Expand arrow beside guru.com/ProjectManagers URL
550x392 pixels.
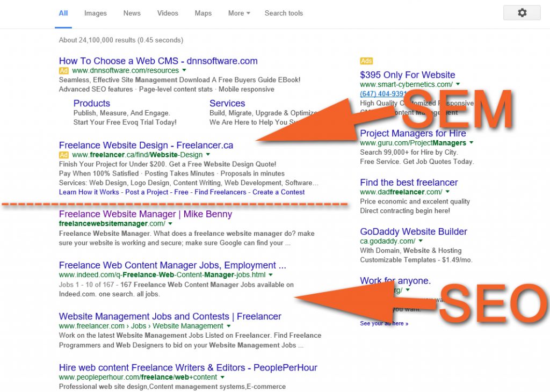click(x=472, y=143)
